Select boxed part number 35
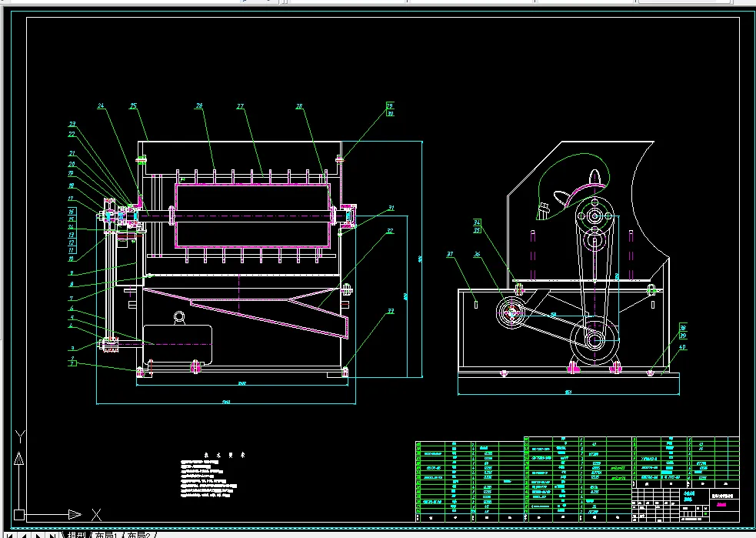Screen dimensions: 756x538 point(477,229)
